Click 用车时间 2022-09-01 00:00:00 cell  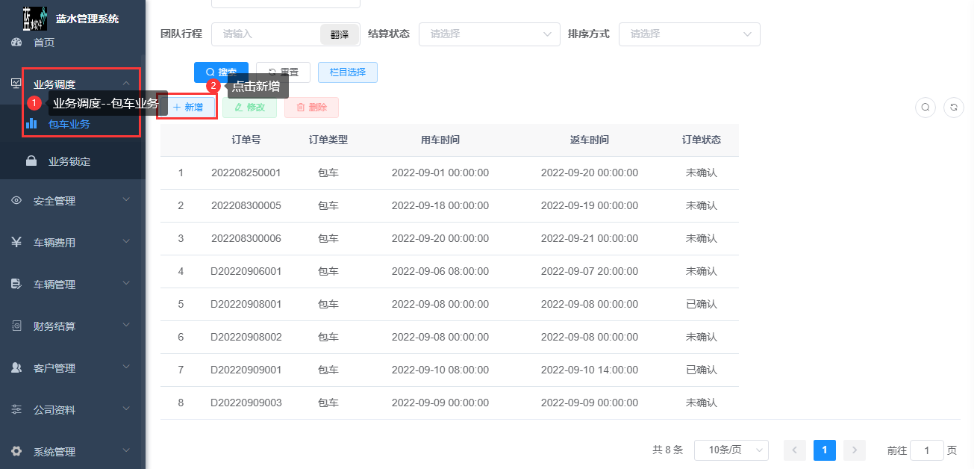[440, 173]
